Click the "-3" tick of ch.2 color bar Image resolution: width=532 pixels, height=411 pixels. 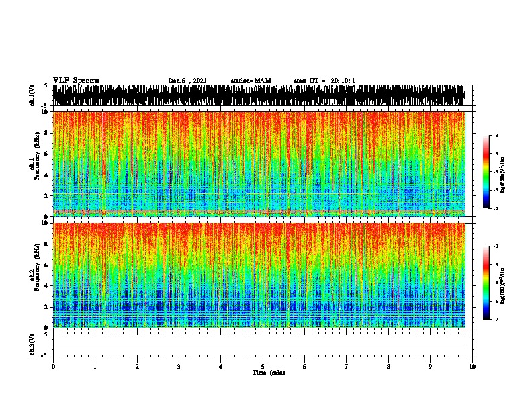496,246
